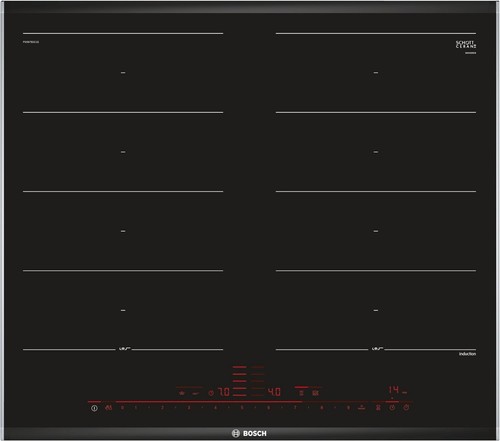Image resolution: width=500 pixels, height=441 pixels.
Task: Select the left zone display showing 7.0
Action: (x=224, y=392)
